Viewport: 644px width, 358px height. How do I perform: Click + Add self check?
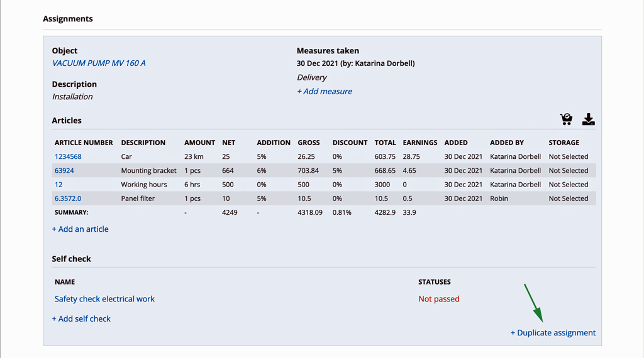(x=81, y=318)
